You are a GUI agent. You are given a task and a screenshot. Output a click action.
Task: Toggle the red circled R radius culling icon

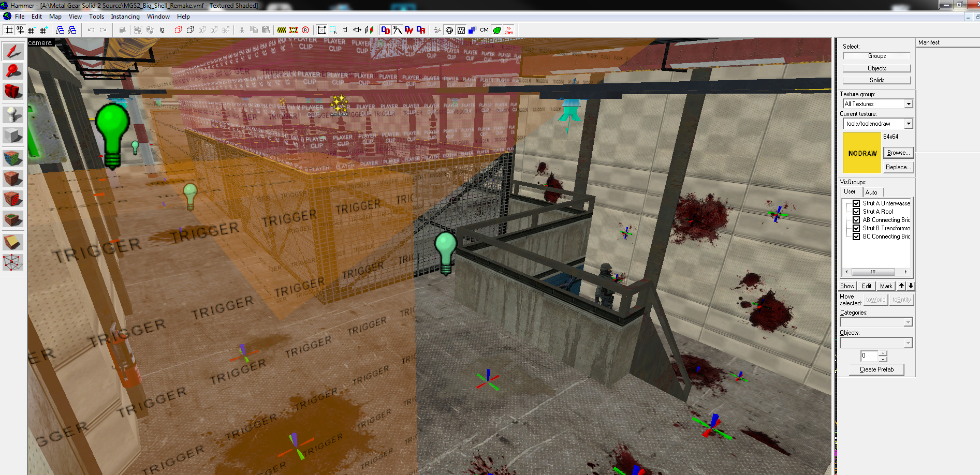tap(305, 30)
